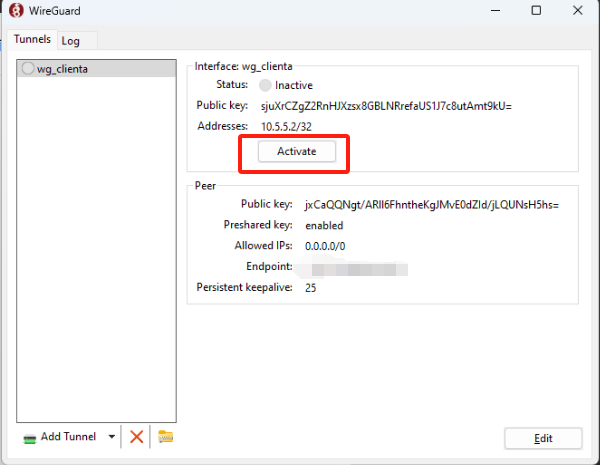Minimize the WireGuard window
This screenshot has height=465, width=600.
click(491, 11)
